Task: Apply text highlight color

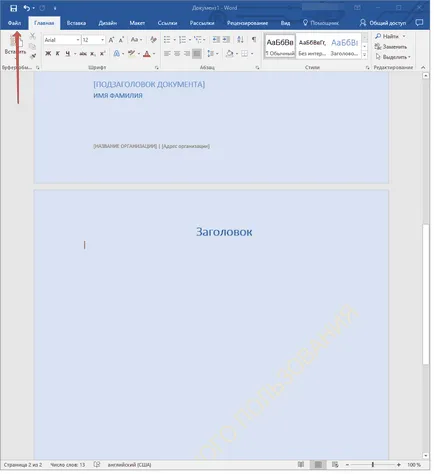Action: pos(132,53)
